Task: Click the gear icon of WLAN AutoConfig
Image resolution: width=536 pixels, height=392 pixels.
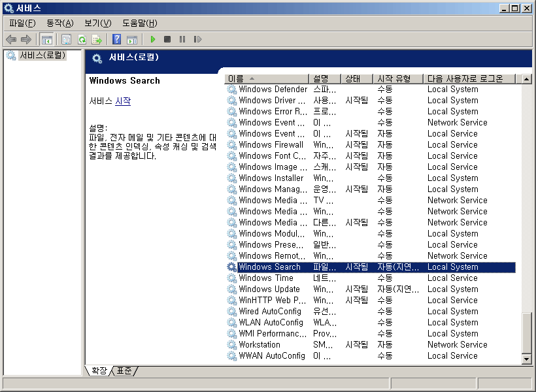Action: coord(232,323)
